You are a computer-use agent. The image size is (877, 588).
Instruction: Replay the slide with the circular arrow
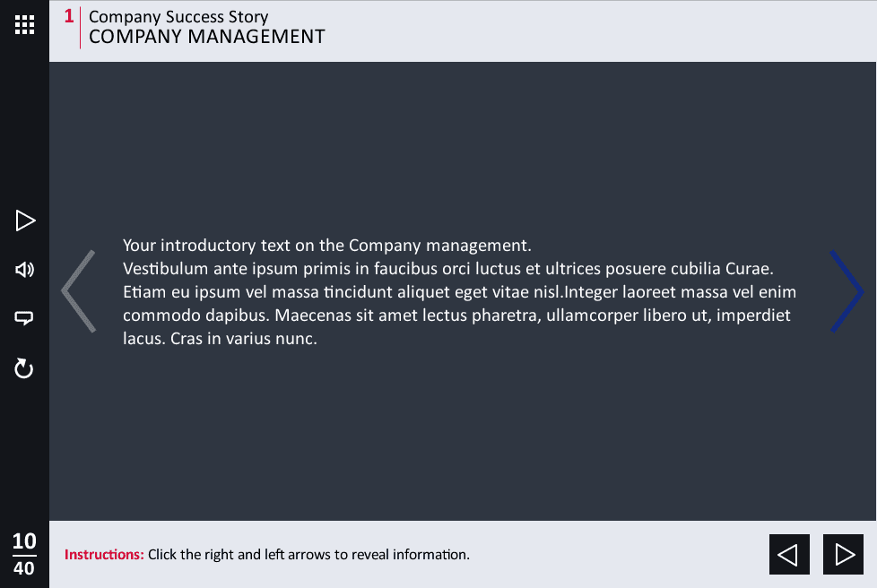[x=23, y=368]
